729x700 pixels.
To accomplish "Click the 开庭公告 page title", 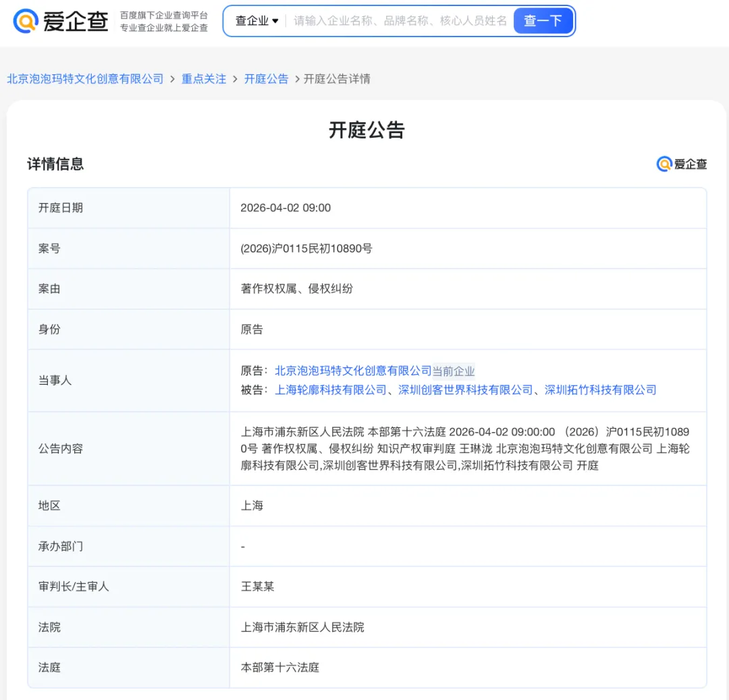I will click(367, 130).
